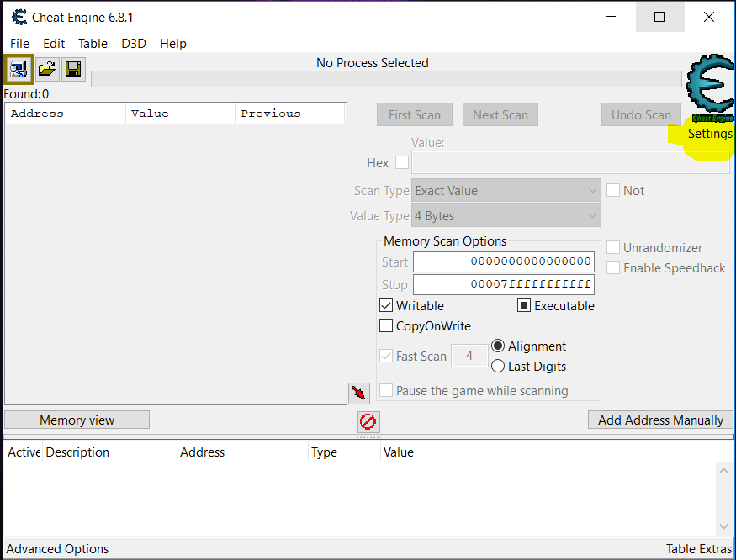Open Advanced Options at the bottom
Viewport: 736px width, 560px height.
click(57, 549)
